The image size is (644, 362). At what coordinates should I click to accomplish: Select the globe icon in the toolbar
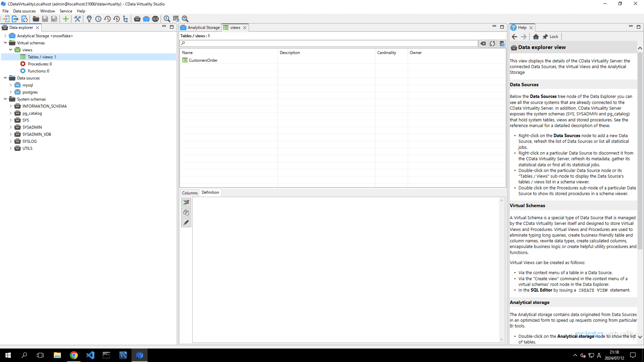[155, 19]
